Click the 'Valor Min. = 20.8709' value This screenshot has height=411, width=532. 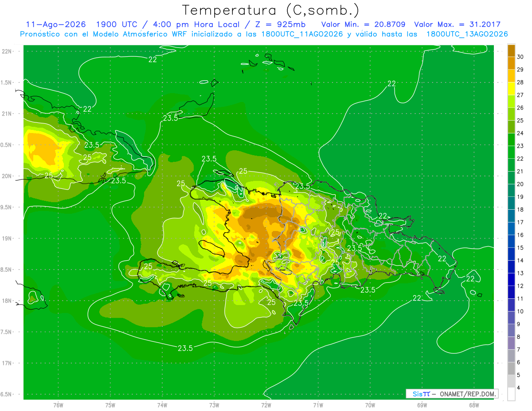click(x=364, y=24)
